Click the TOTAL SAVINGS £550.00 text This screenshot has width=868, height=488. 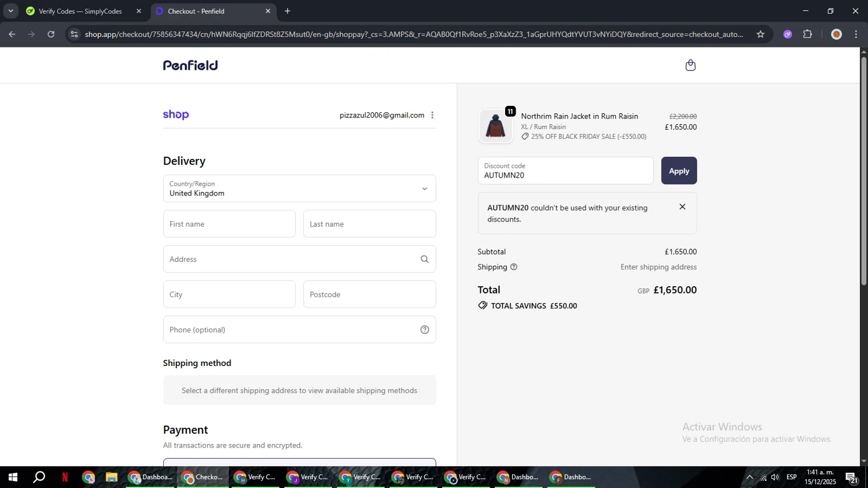[534, 306]
